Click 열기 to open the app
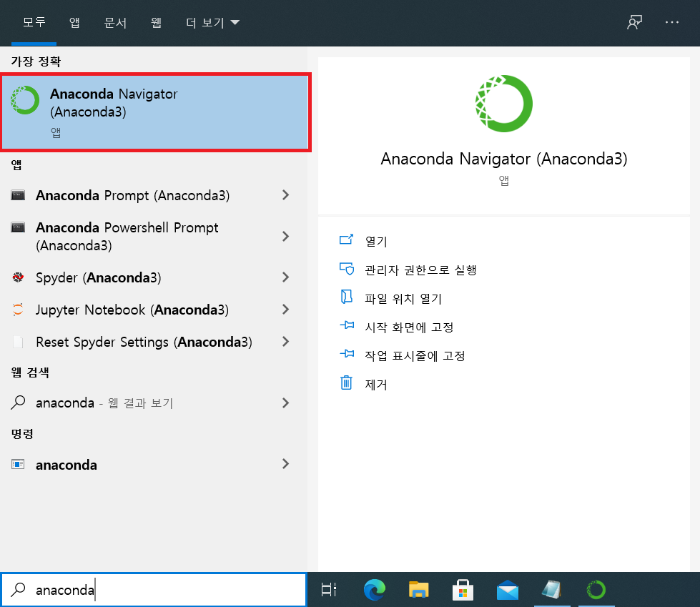The width and height of the screenshot is (700, 607). (376, 241)
